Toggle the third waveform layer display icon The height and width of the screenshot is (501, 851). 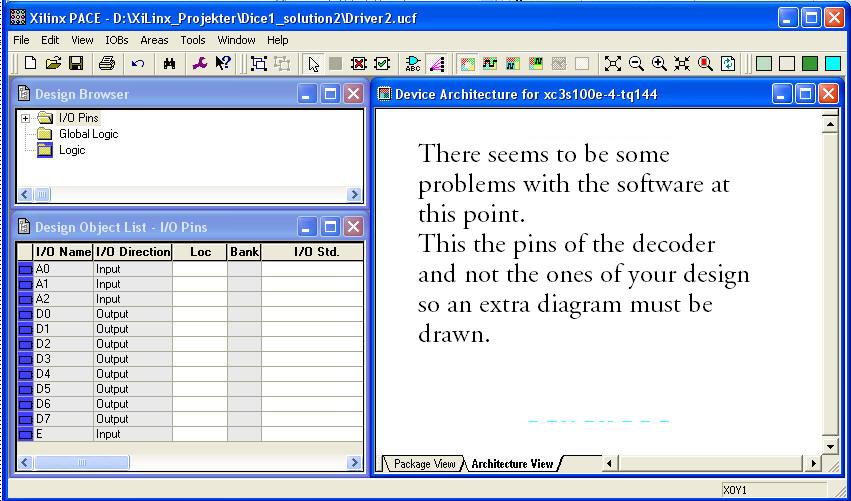513,64
